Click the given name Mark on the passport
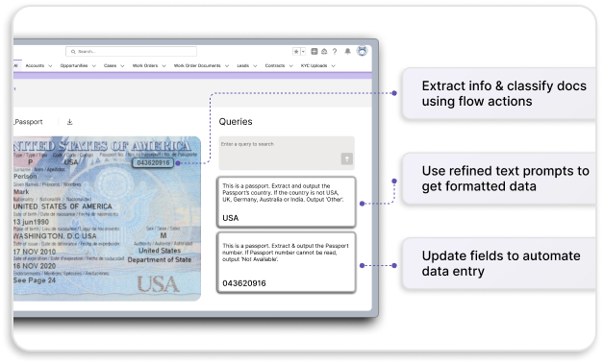 coord(21,191)
